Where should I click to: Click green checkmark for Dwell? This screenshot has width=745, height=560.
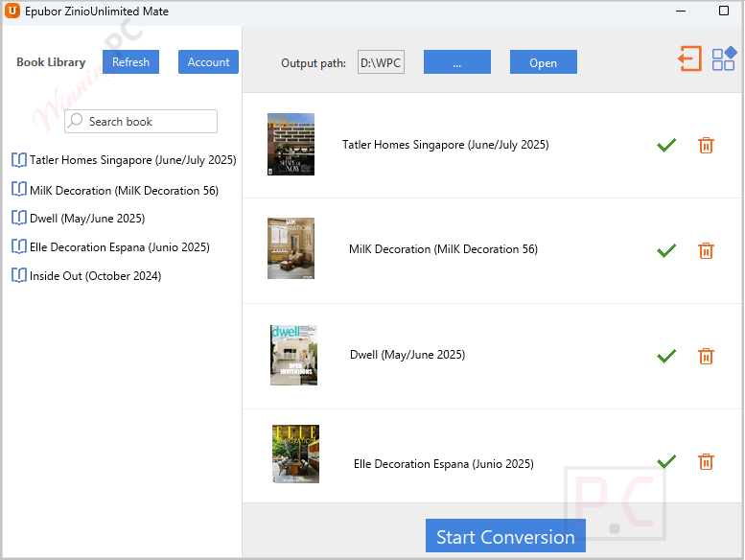(x=666, y=356)
